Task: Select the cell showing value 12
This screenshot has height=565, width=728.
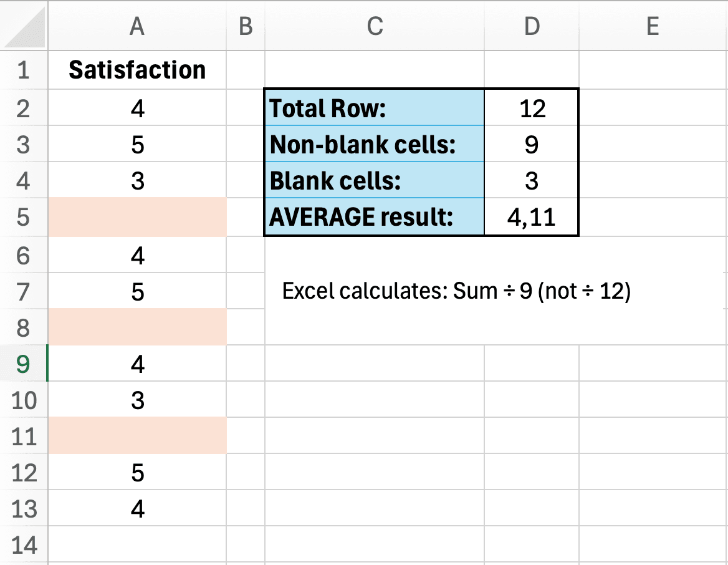Action: (532, 108)
